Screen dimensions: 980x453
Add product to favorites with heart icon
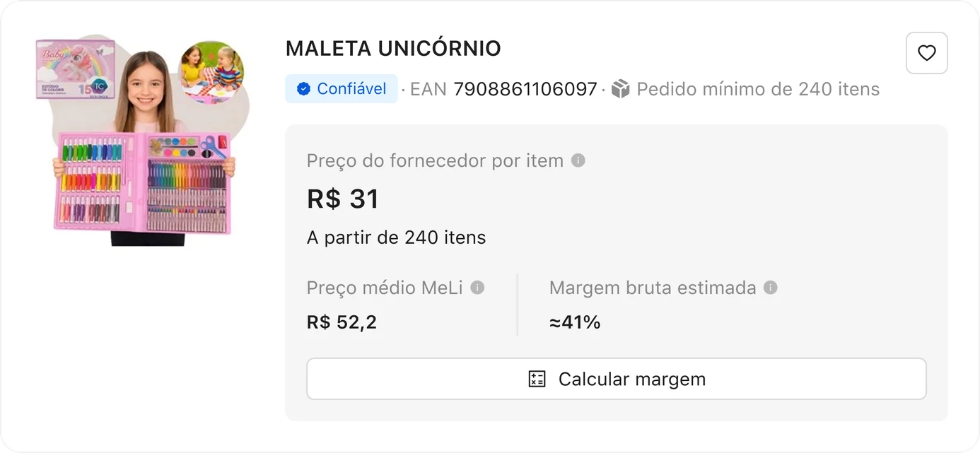(x=926, y=53)
